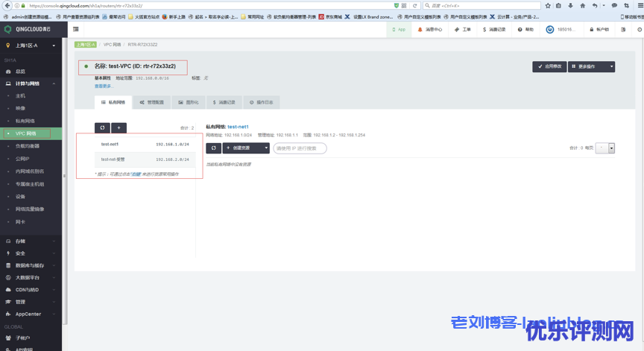Open the consumption records dollar entry
This screenshot has width=644, height=351.
(494, 30)
